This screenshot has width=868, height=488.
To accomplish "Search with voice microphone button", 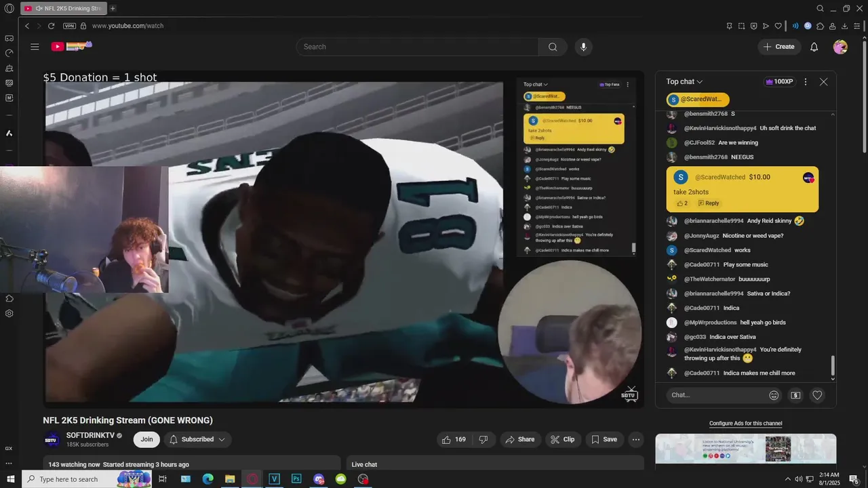I will coord(583,47).
